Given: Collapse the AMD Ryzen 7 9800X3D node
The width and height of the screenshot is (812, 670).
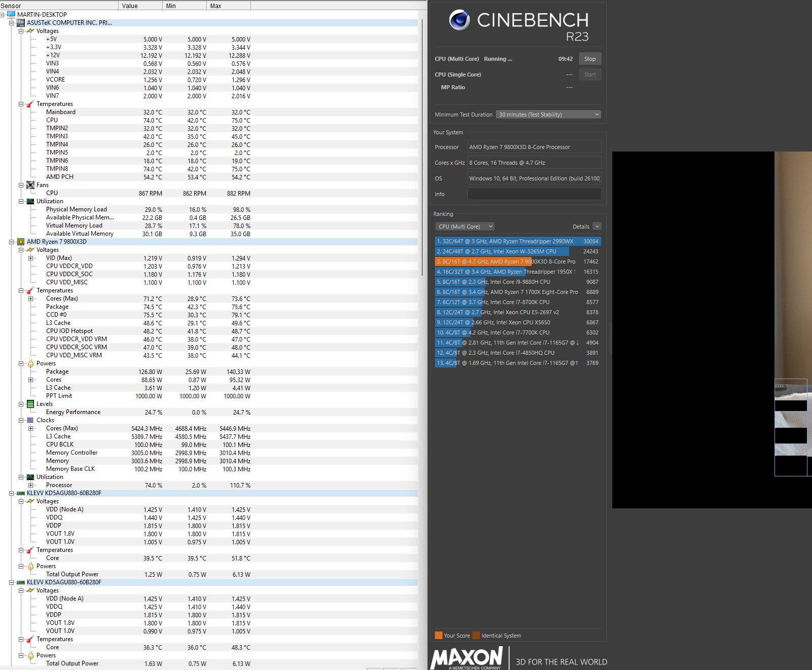Looking at the screenshot, I should (x=12, y=242).
